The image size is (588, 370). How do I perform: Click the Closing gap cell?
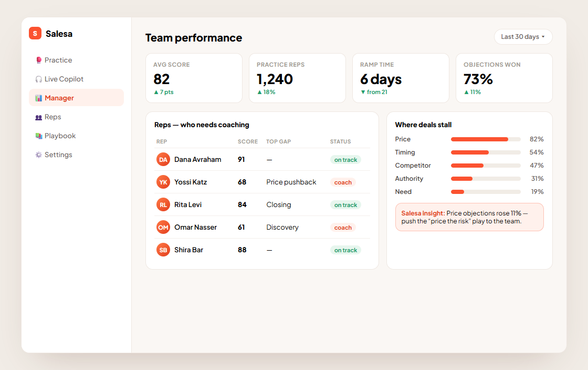pyautogui.click(x=279, y=204)
